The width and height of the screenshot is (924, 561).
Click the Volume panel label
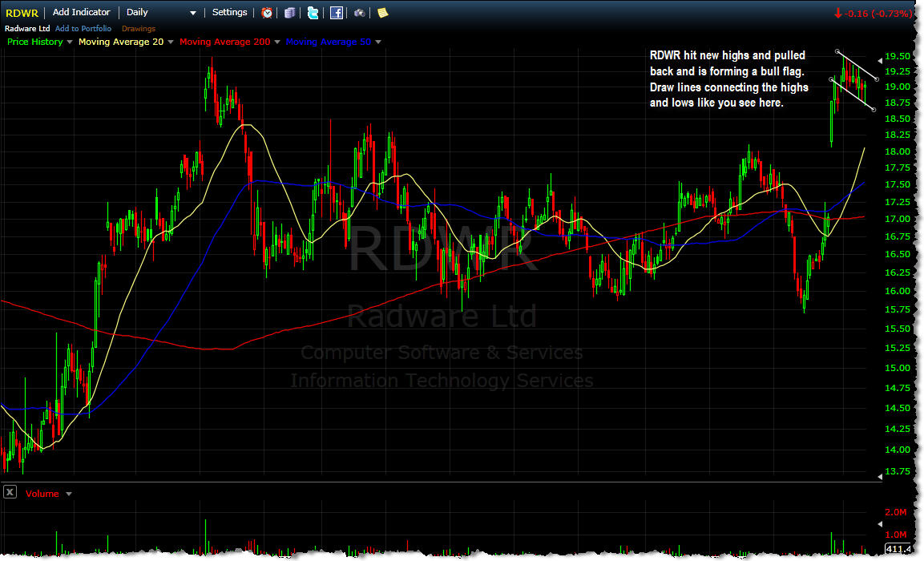pyautogui.click(x=42, y=494)
